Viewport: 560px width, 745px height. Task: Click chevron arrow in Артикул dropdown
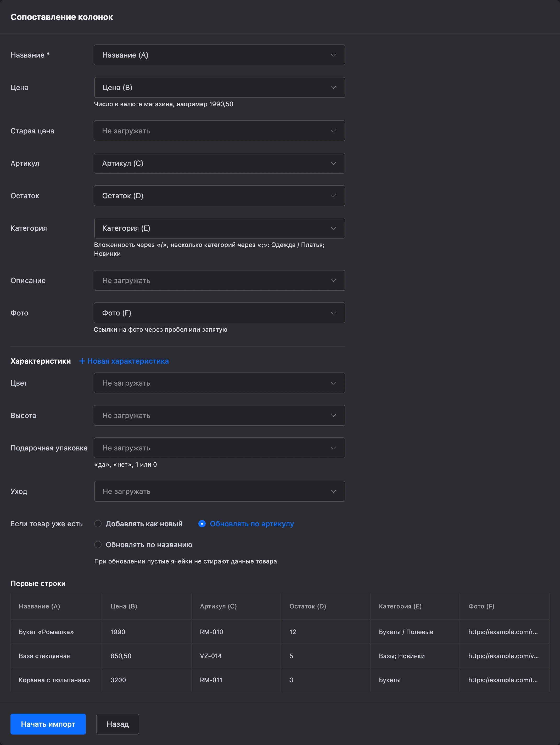coord(333,163)
